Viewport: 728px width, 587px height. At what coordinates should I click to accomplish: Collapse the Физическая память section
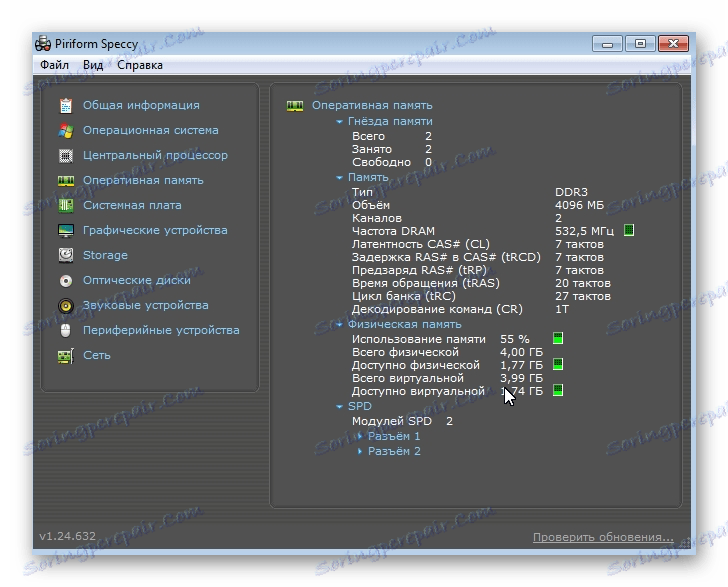tap(339, 325)
